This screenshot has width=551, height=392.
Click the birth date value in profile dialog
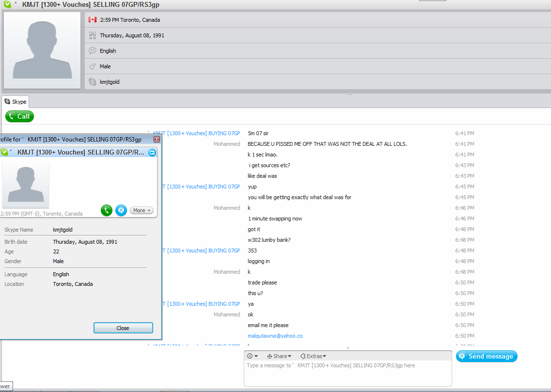[85, 242]
